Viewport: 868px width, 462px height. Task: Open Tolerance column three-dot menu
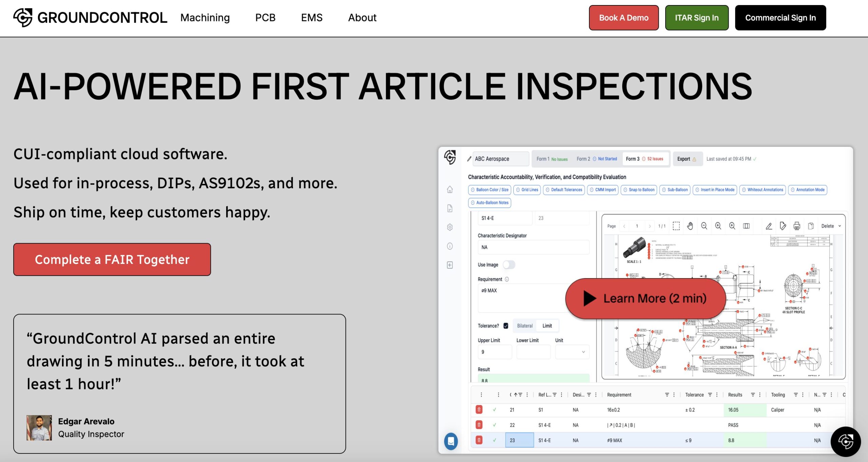[717, 395]
